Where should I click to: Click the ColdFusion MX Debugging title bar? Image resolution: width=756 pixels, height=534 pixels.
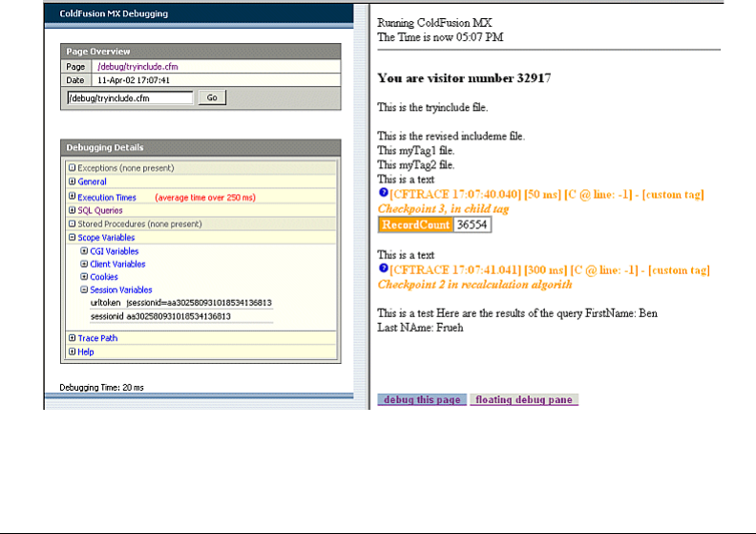click(199, 13)
